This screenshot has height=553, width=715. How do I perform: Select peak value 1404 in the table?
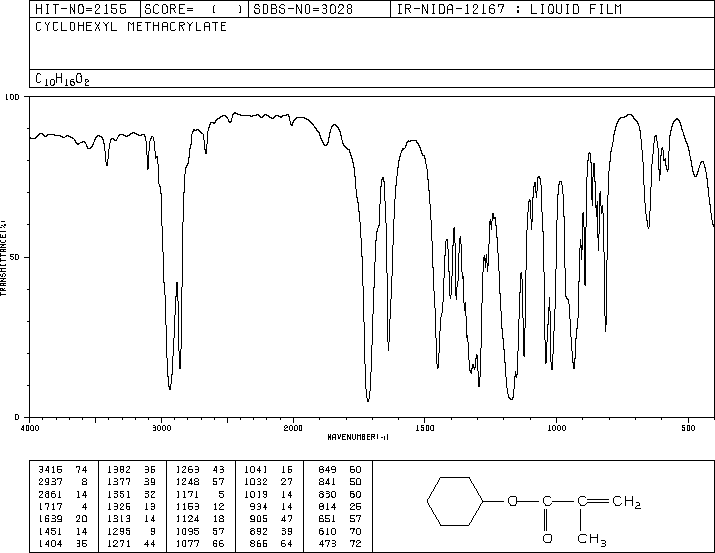tap(50, 543)
